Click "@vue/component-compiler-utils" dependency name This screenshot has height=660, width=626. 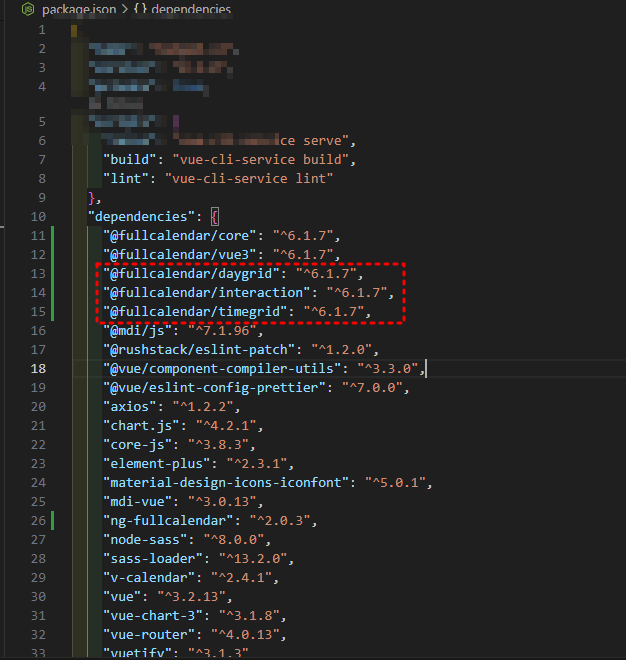(x=222, y=369)
